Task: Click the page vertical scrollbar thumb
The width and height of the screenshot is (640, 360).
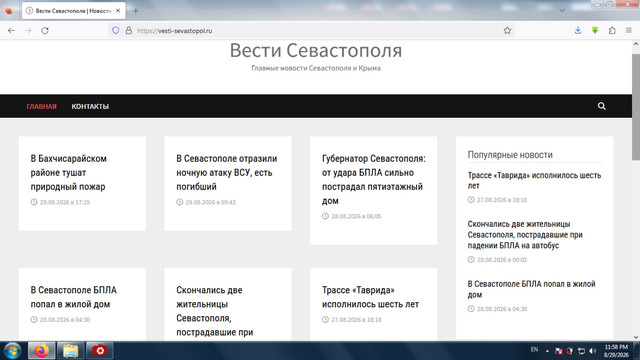Action: pos(636,107)
